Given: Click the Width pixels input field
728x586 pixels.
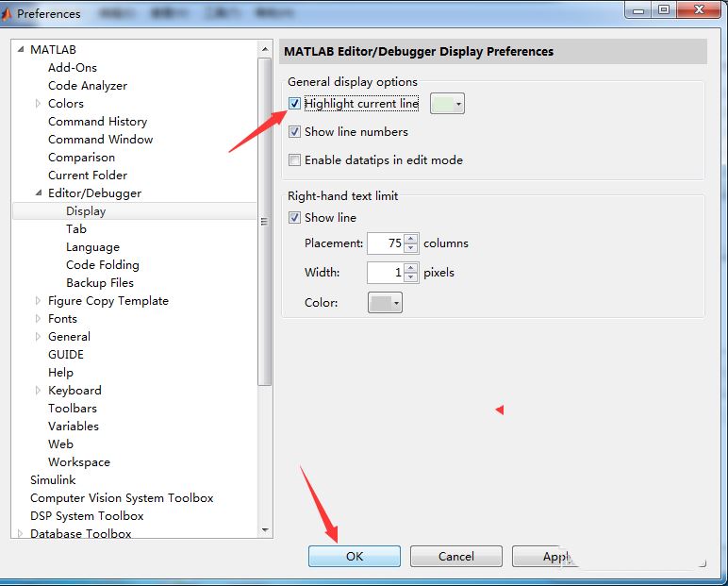Looking at the screenshot, I should point(386,273).
